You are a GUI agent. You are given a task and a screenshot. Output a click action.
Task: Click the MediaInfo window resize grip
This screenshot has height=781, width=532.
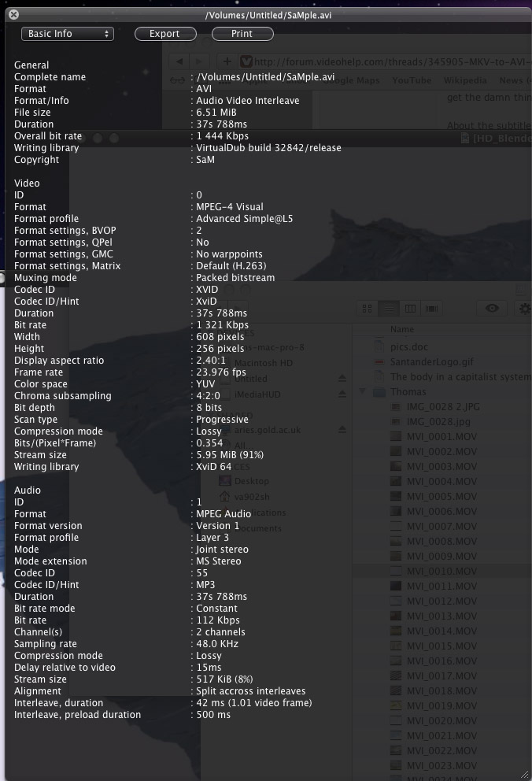pos(525,774)
